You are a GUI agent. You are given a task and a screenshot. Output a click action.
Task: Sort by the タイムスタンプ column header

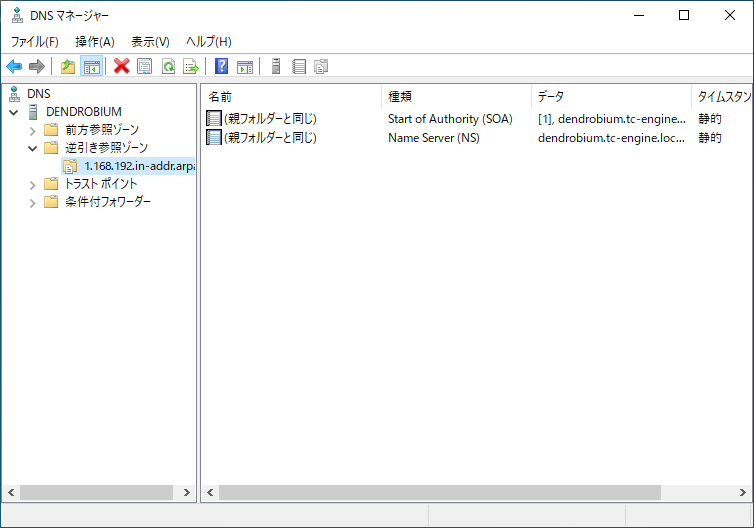coord(723,97)
